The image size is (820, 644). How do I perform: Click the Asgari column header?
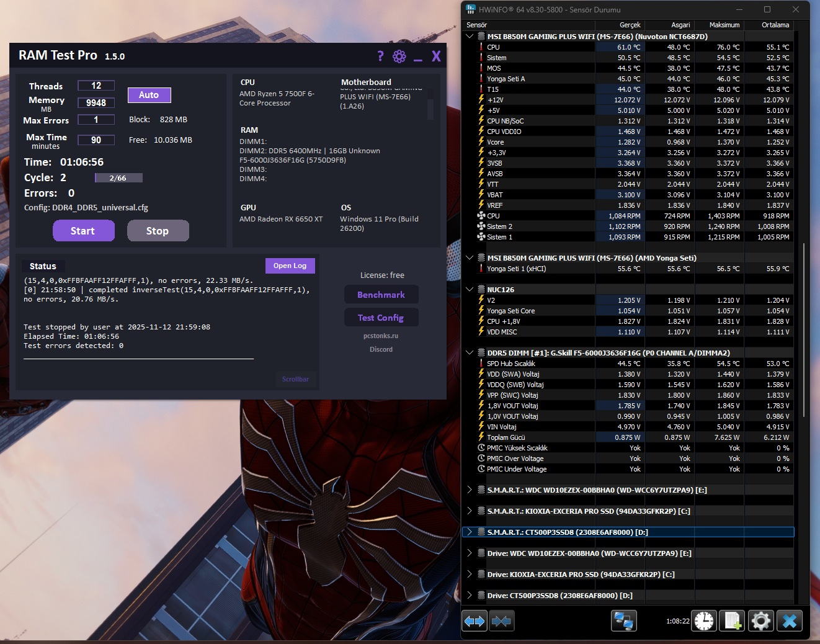click(670, 25)
